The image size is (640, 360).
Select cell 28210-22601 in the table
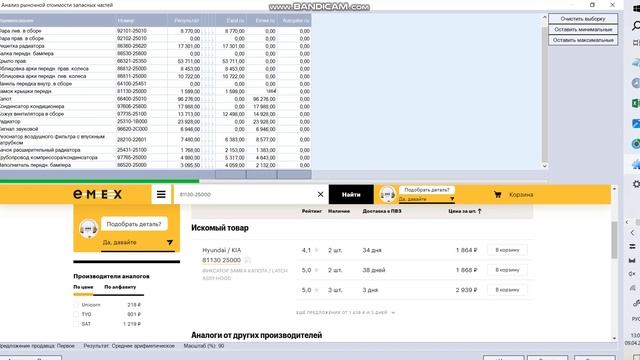(x=132, y=139)
